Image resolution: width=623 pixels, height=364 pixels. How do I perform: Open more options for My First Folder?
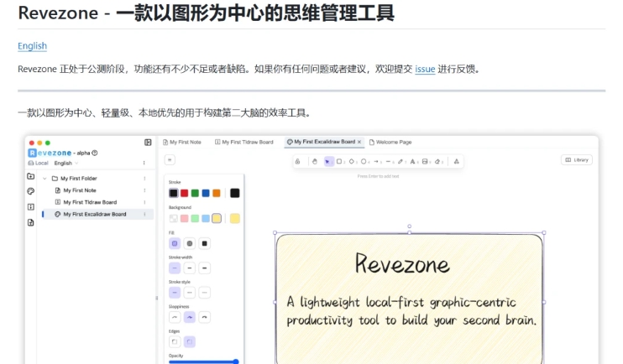pos(144,179)
